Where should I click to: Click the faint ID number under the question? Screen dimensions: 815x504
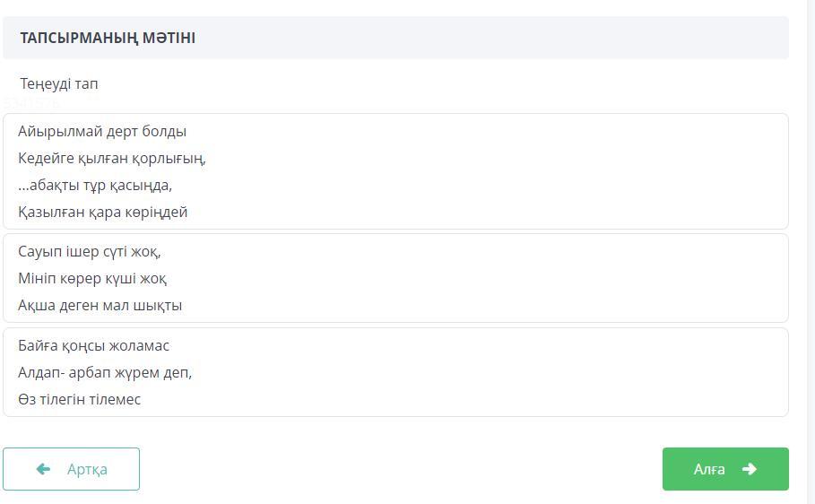tap(31, 104)
